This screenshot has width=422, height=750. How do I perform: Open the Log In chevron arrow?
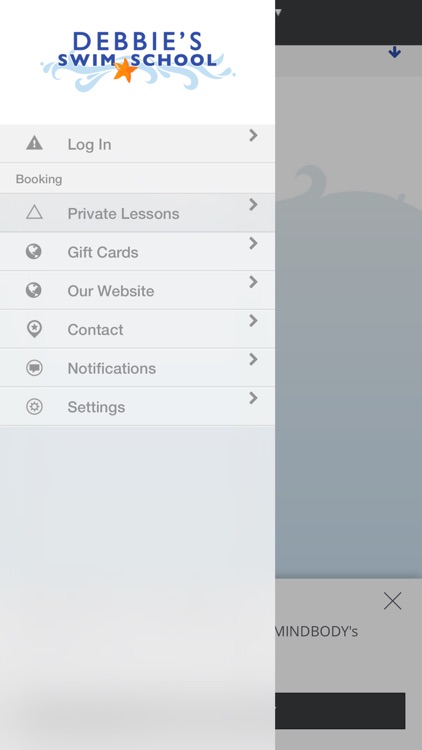(x=253, y=136)
